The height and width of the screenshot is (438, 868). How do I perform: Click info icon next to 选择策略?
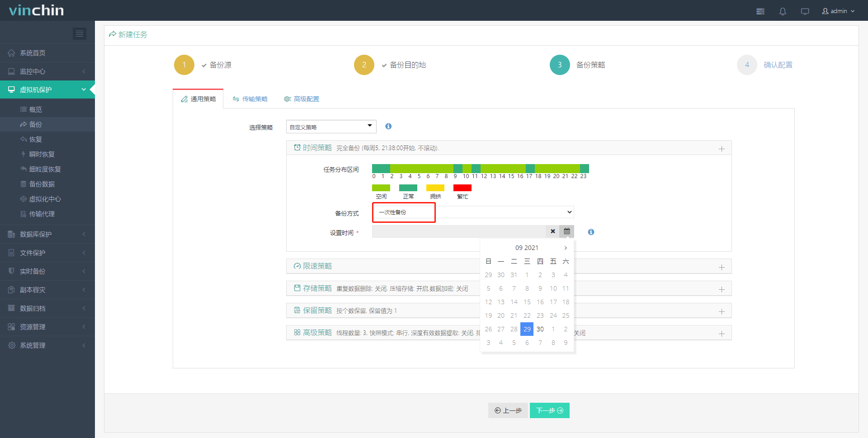tap(388, 127)
